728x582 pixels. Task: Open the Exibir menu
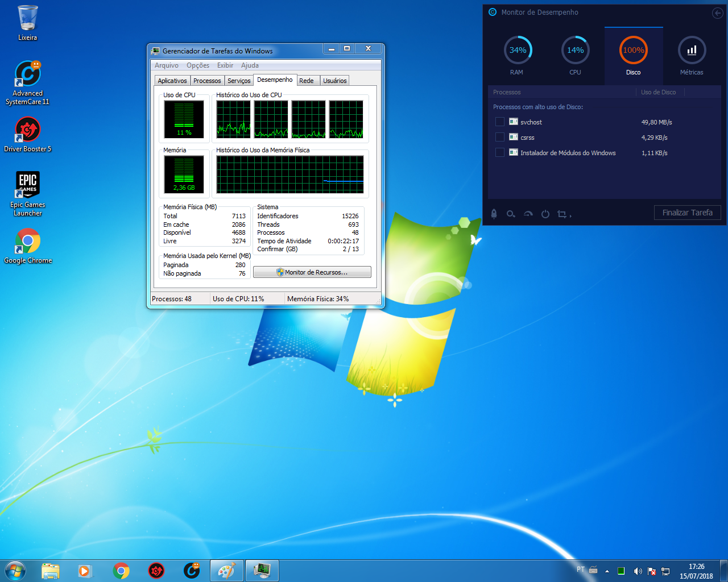(225, 65)
